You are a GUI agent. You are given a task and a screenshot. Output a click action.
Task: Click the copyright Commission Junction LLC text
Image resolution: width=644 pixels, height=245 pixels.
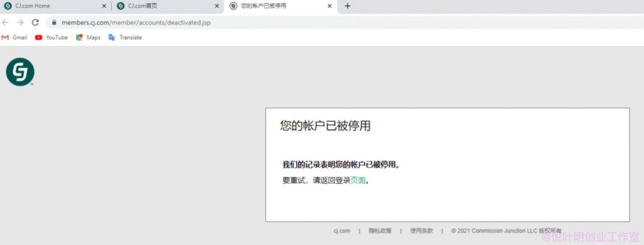coord(506,231)
